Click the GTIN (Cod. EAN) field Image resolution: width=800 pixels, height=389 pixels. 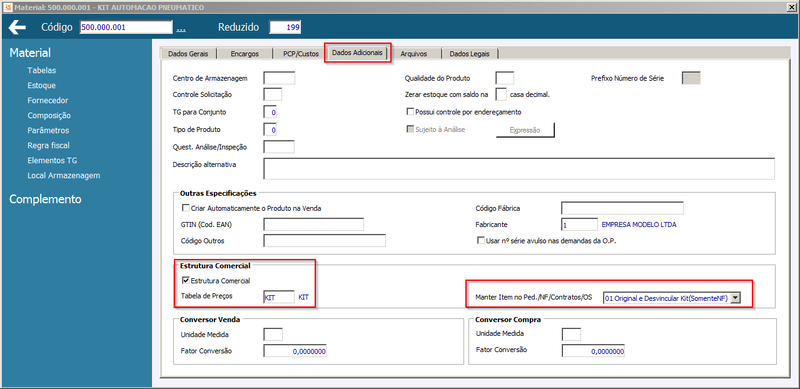click(x=313, y=225)
